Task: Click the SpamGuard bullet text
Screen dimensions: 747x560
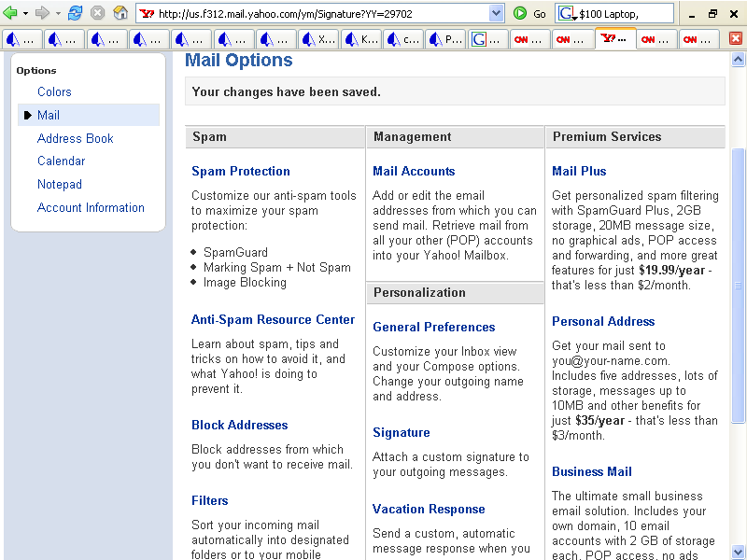Action: coord(235,252)
